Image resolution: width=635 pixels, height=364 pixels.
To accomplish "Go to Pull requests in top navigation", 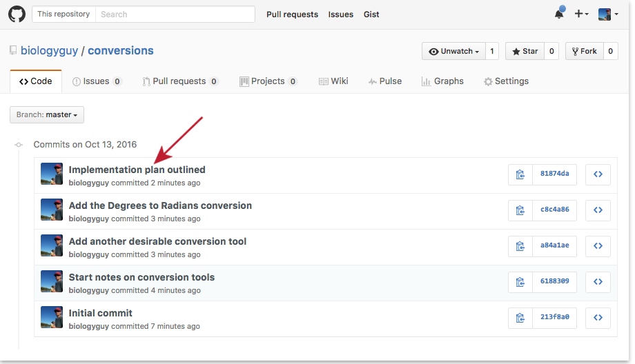I will tap(293, 14).
